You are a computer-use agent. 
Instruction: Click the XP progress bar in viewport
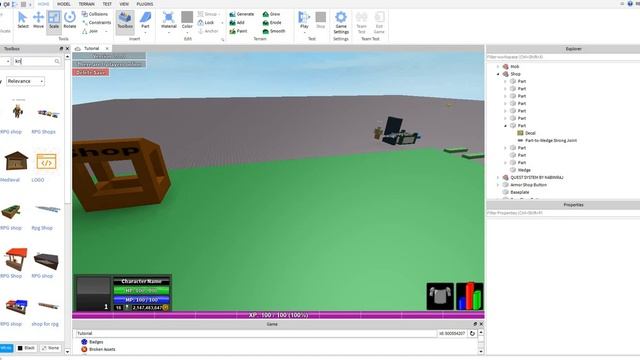click(278, 315)
